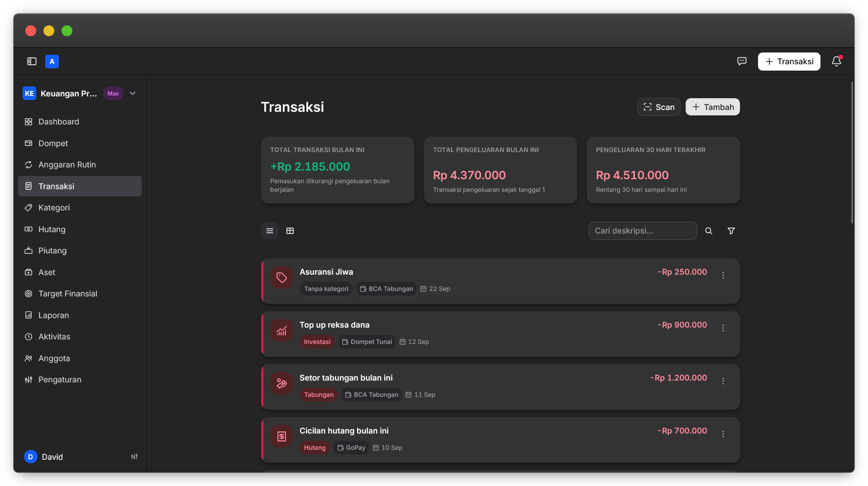
Task: Focus the Cari deskripsi search field
Action: coord(643,231)
